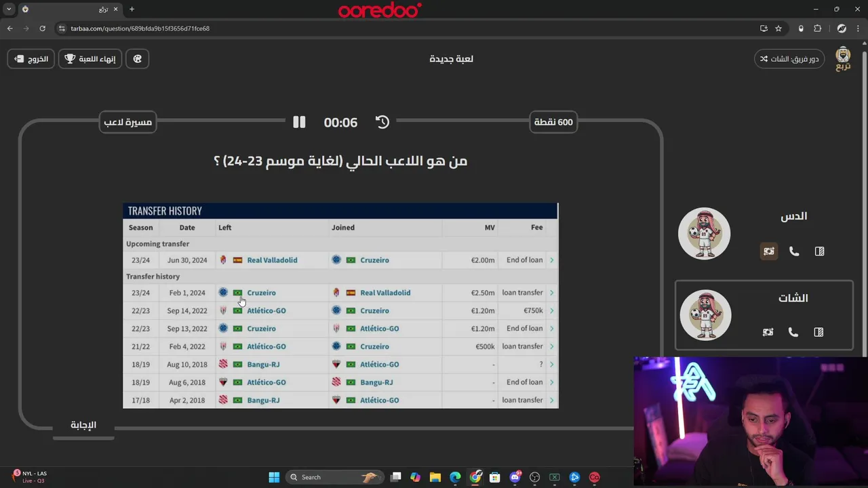Screen dimensions: 868x488
Task: Expand the Feb 1, 2024 transfer row chevron
Action: pos(551,293)
